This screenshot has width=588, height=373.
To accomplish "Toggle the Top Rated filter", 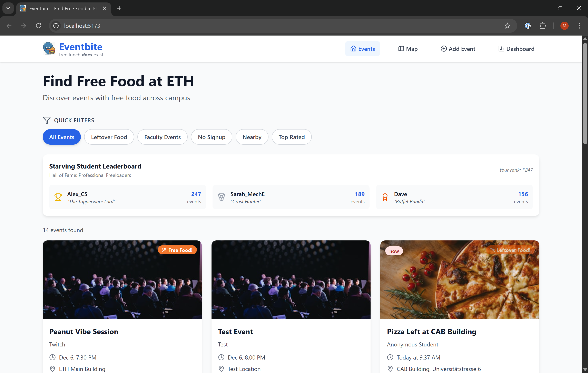I will 292,137.
